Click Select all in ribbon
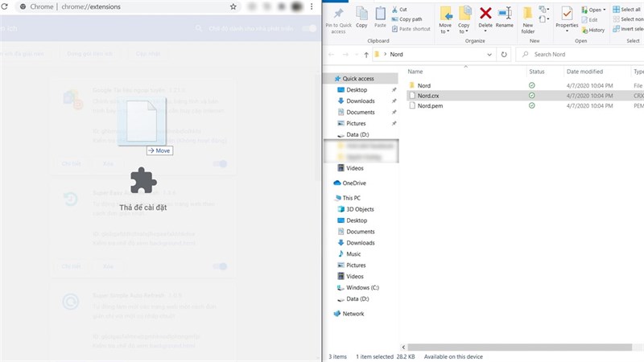This screenshot has height=362, width=644. [x=627, y=9]
